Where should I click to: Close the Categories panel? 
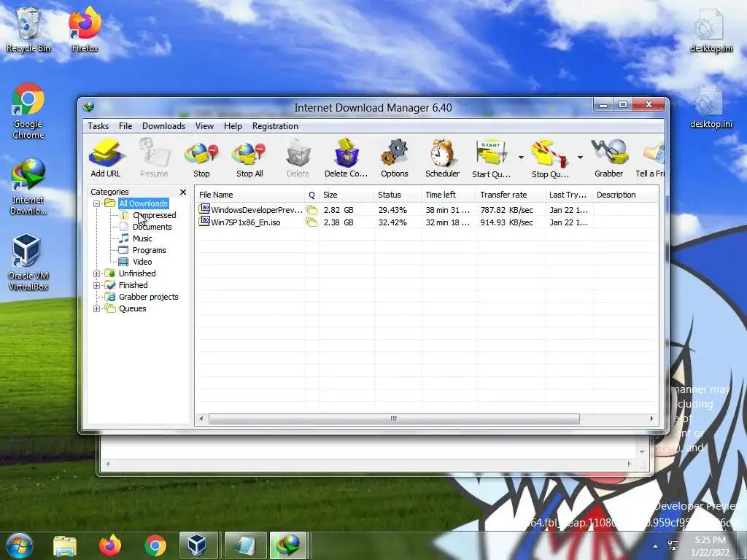tap(183, 192)
